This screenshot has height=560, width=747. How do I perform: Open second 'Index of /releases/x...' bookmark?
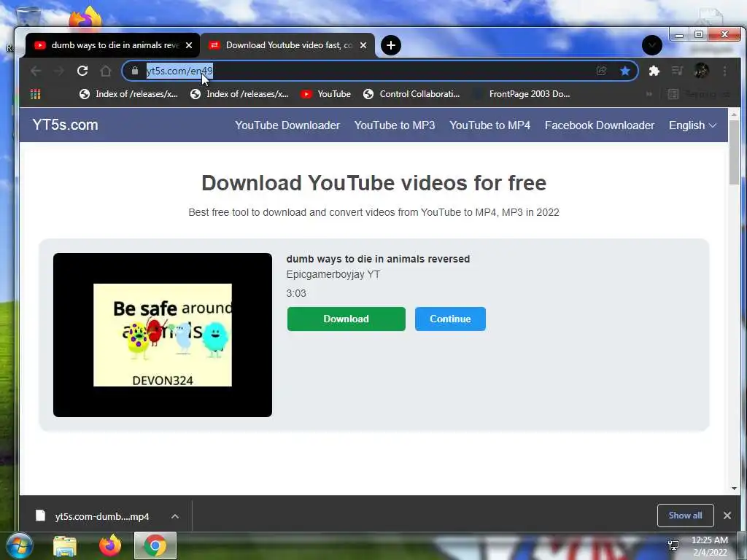(x=239, y=94)
